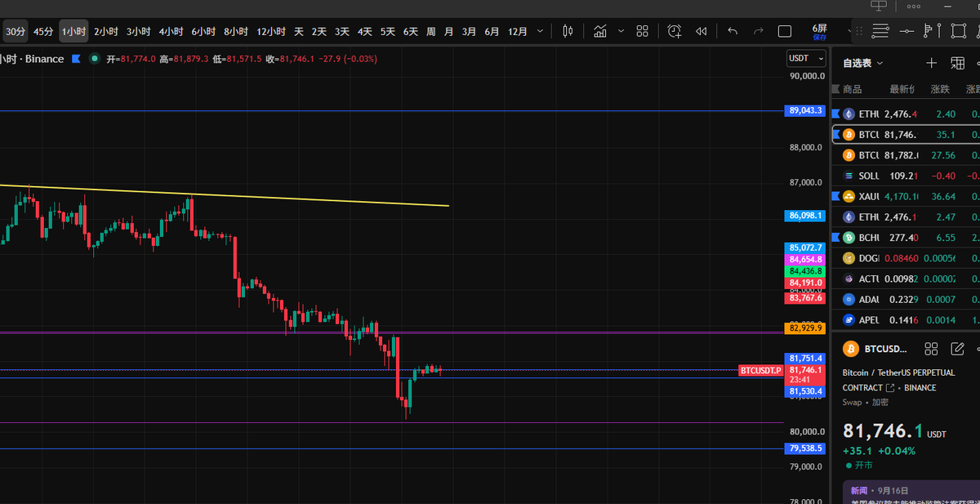
Task: Click the orange 82,929.9 price label
Action: click(806, 328)
